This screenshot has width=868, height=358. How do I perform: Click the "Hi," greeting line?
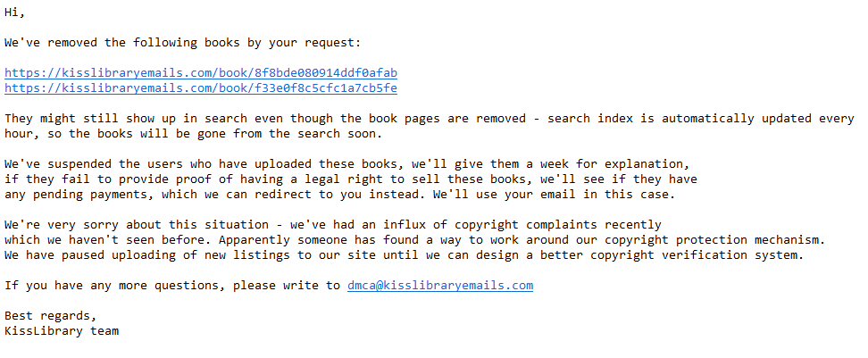click(15, 12)
